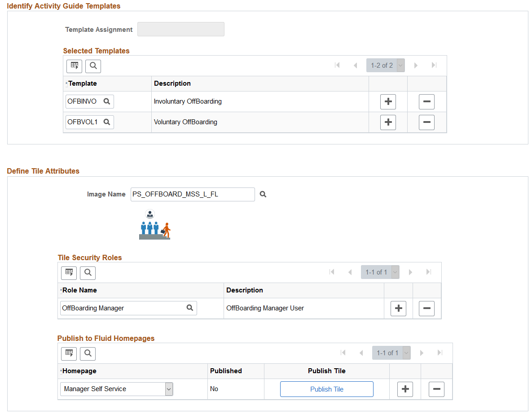Open the Manager Self Service homepage dropdown
This screenshot has height=414, width=532.
tap(169, 389)
